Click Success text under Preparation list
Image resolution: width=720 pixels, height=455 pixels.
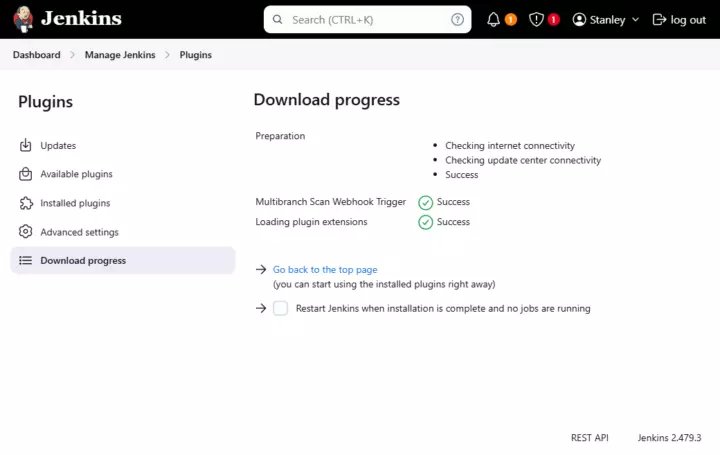coord(461,174)
